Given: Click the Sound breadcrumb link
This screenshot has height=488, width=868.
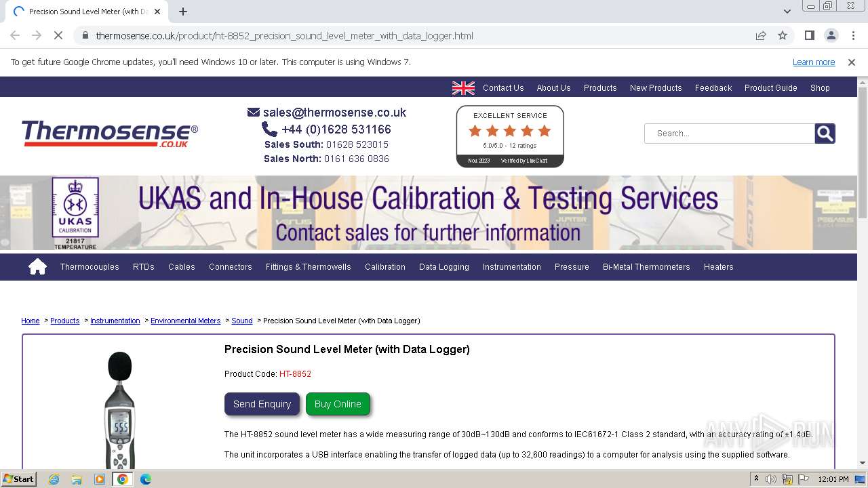Looking at the screenshot, I should [x=242, y=321].
